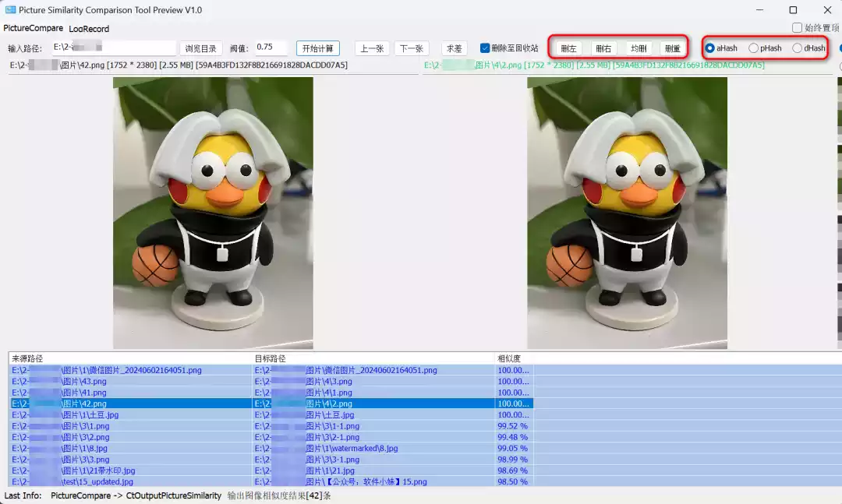Click 删左 to delete left image
This screenshot has height=504, width=842.
[x=569, y=48]
